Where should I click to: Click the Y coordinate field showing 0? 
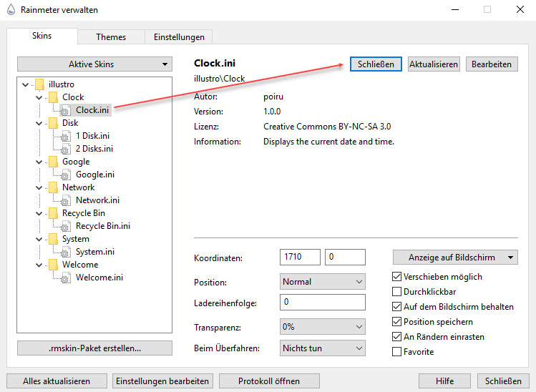(x=345, y=257)
